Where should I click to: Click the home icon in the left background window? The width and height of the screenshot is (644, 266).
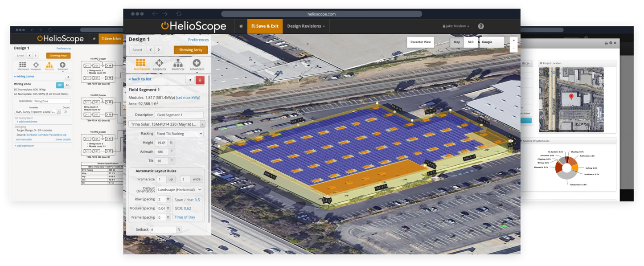point(94,39)
